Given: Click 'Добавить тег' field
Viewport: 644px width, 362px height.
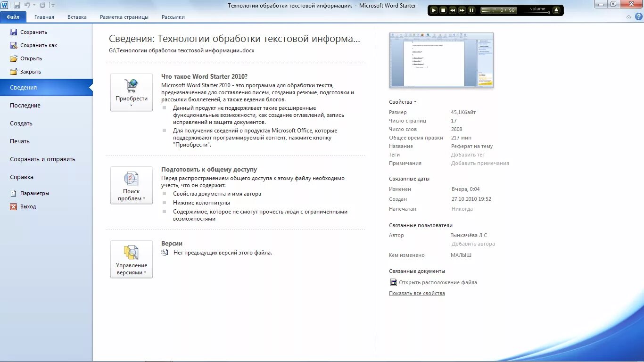Looking at the screenshot, I should pyautogui.click(x=468, y=155).
